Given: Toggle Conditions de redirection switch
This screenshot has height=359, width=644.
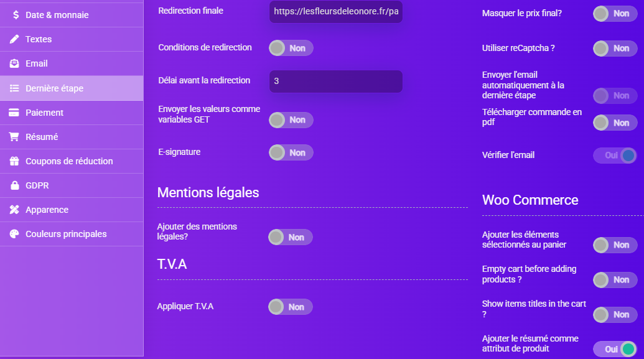Looking at the screenshot, I should click(x=291, y=48).
